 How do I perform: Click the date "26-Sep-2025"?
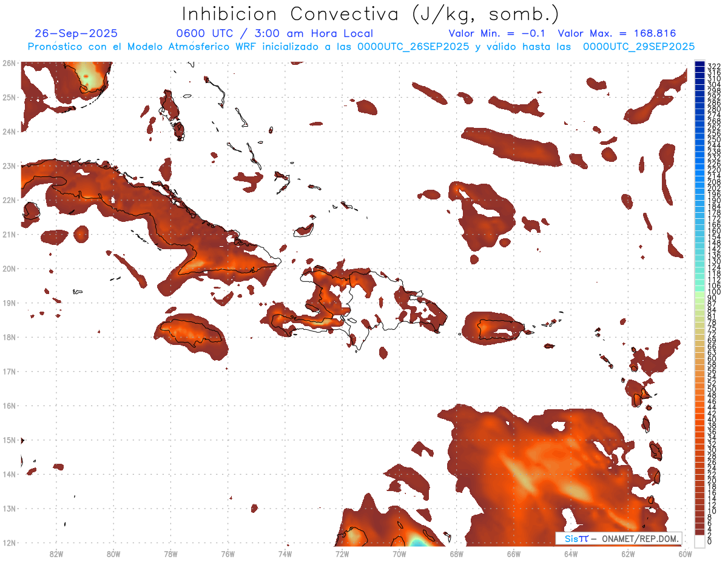(x=76, y=33)
